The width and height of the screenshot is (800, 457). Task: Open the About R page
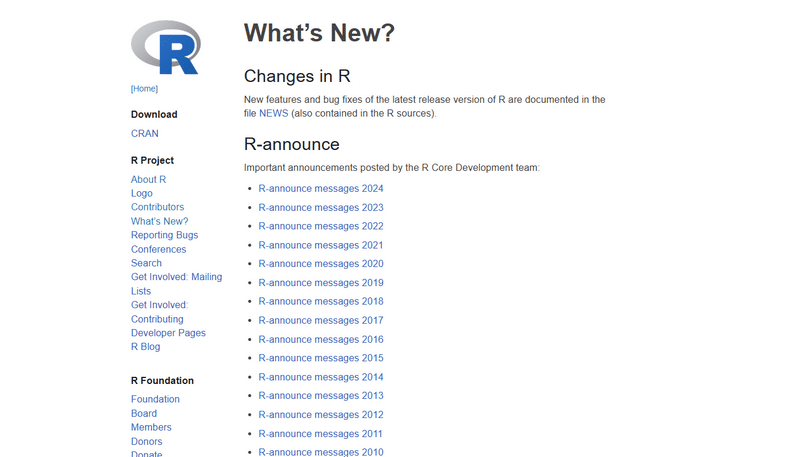pos(148,180)
